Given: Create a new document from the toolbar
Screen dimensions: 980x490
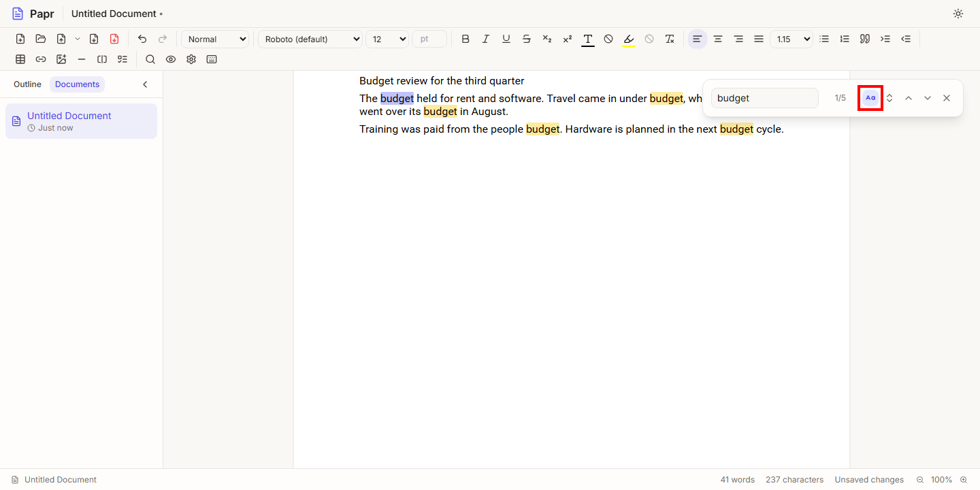Looking at the screenshot, I should point(20,39).
